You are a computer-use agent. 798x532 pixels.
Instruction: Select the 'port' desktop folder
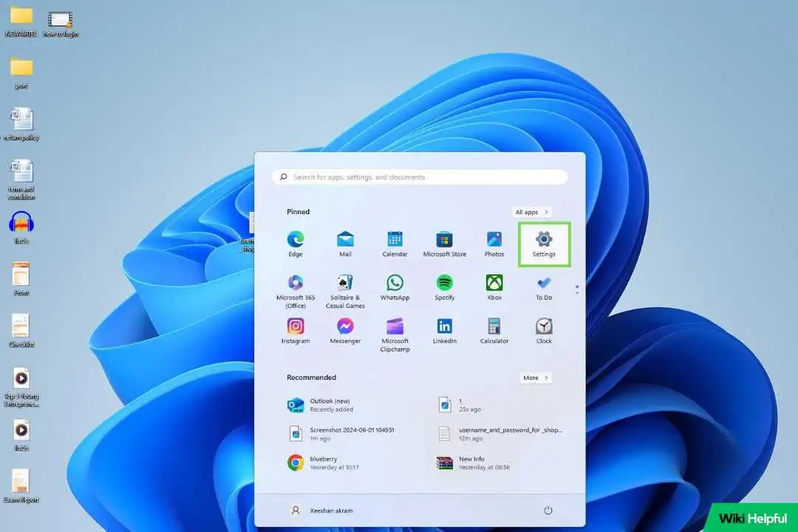coord(21,73)
